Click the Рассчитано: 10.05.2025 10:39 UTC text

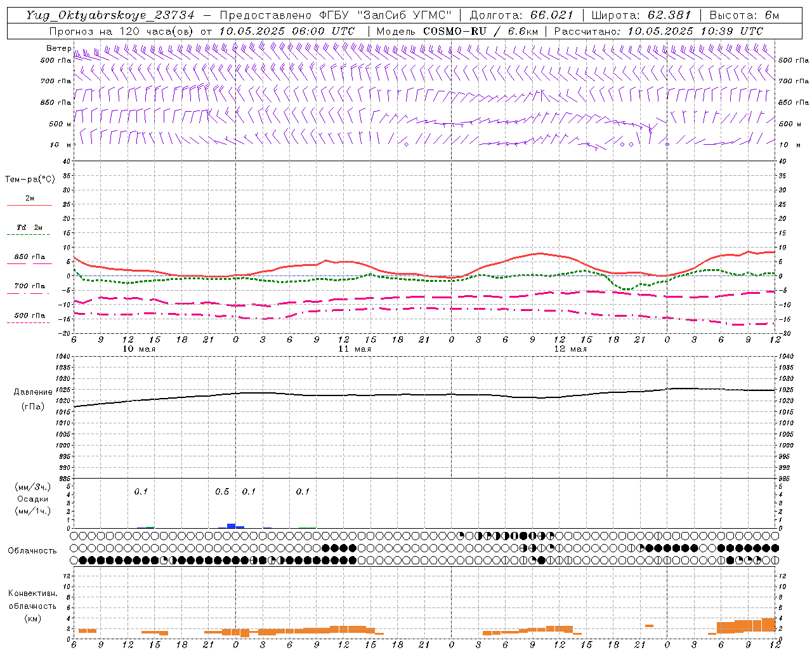point(658,31)
